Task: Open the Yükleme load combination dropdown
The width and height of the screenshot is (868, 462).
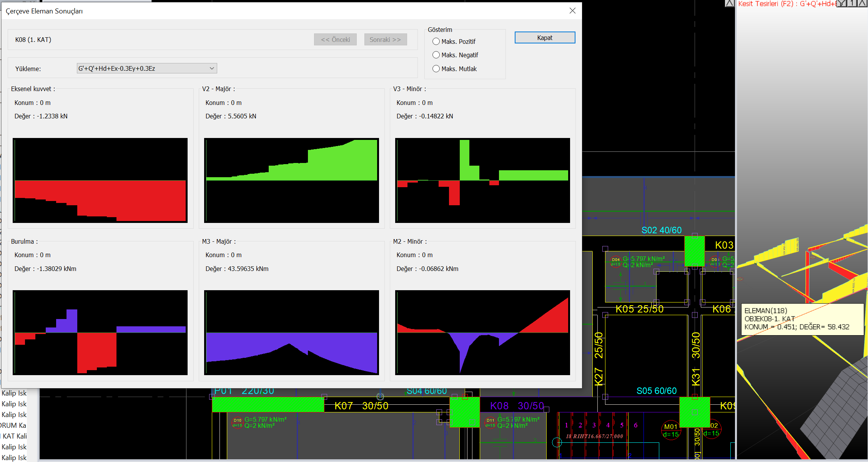Action: tap(147, 68)
